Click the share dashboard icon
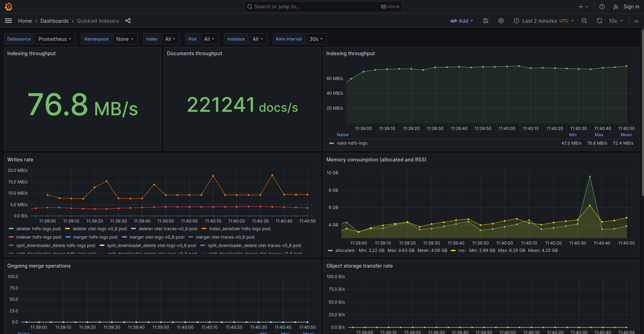This screenshot has height=334, width=644. click(128, 21)
